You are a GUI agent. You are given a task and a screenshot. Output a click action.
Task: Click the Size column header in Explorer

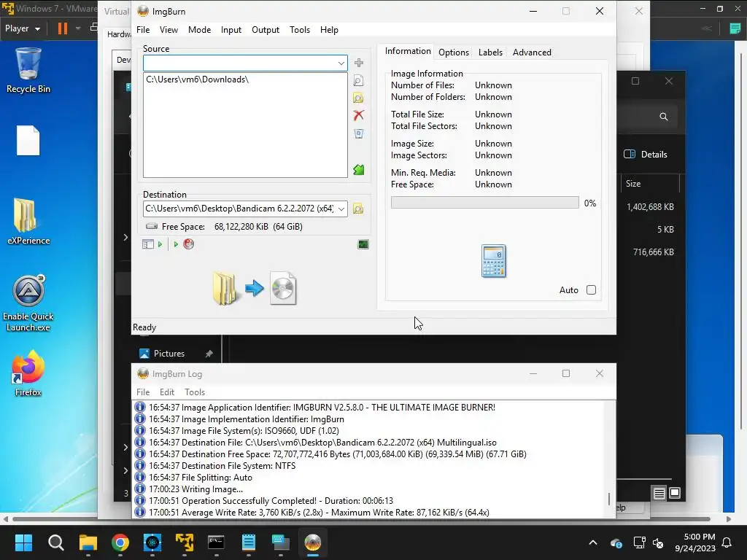(x=633, y=184)
